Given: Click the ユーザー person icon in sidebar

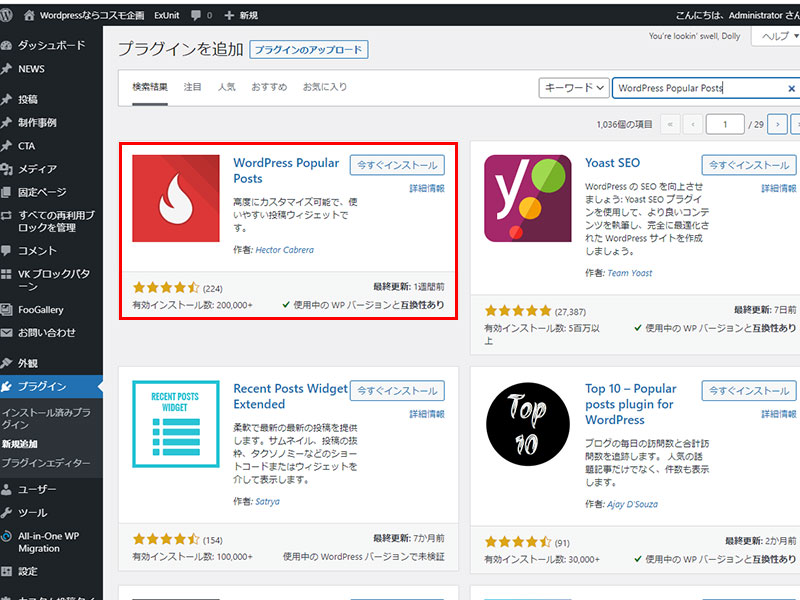Looking at the screenshot, I should [6, 489].
